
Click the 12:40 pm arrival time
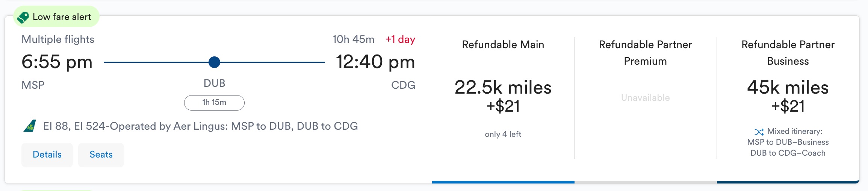(375, 62)
